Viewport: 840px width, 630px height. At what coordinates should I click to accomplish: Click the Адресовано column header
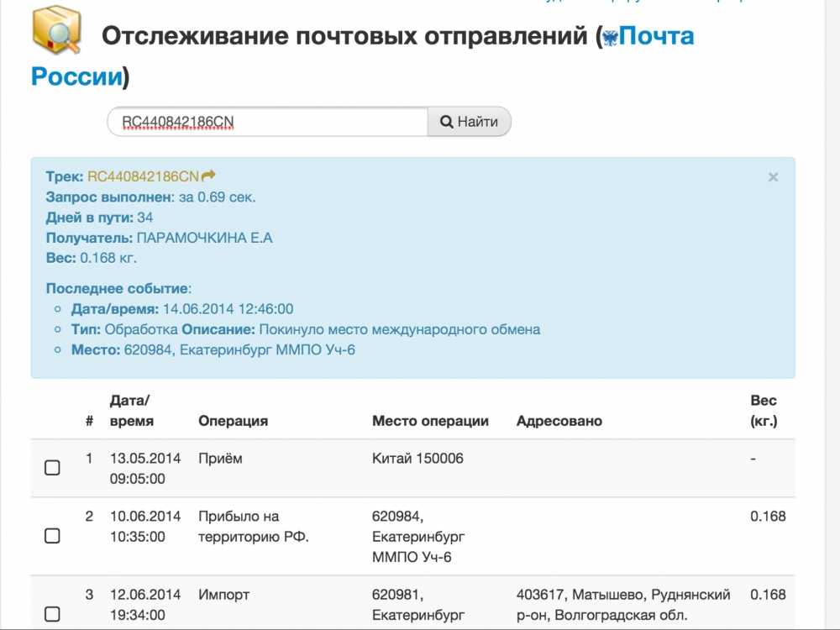pyautogui.click(x=559, y=421)
